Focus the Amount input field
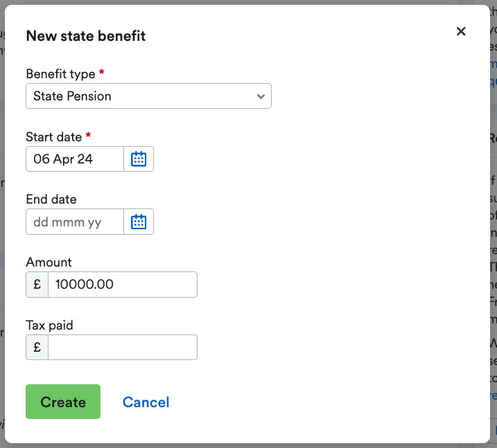Screen dimensions: 497x448 [x=123, y=285]
